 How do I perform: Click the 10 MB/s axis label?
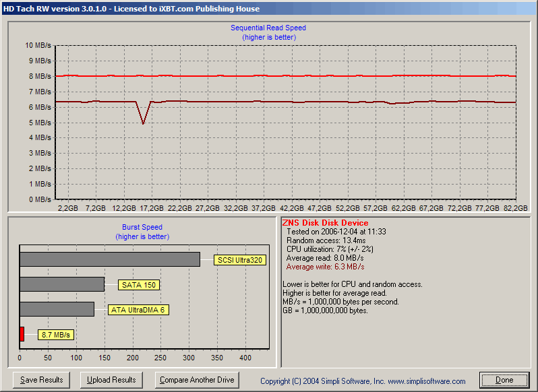(x=38, y=45)
